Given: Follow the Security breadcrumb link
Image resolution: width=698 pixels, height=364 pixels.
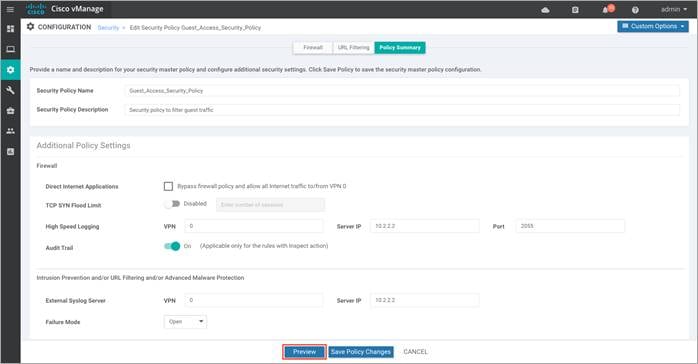Looking at the screenshot, I should pos(108,28).
